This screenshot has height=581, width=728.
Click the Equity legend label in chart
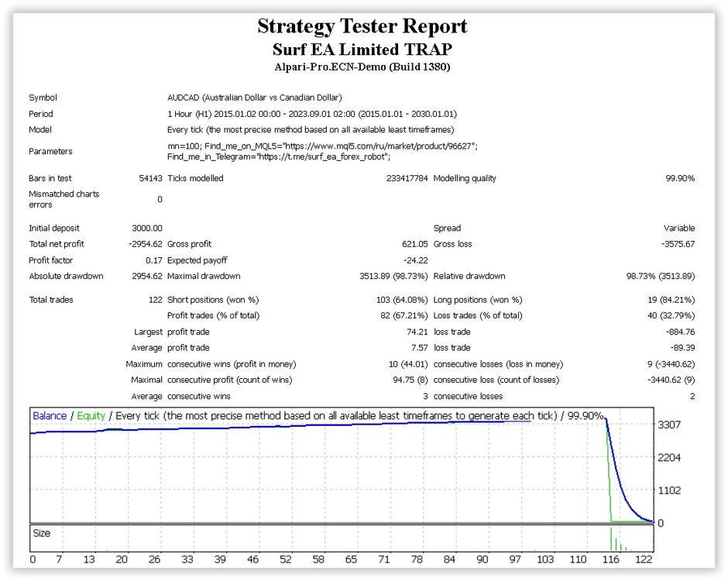[91, 416]
